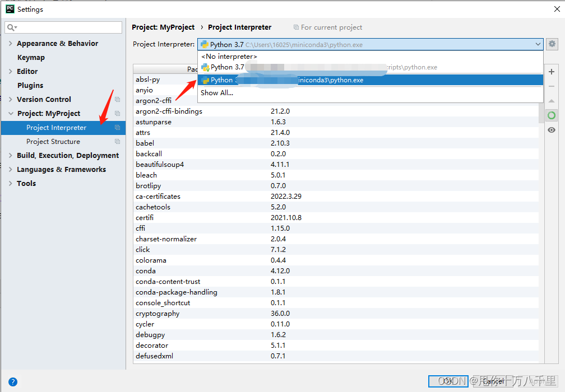This screenshot has height=392, width=565.
Task: Select the console_shortcut package row
Action: click(x=336, y=303)
